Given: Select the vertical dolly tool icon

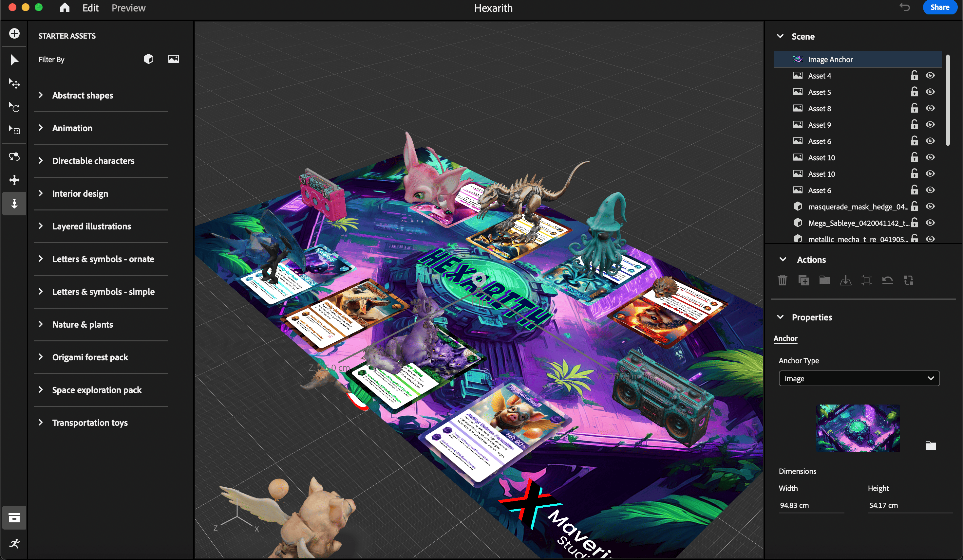Looking at the screenshot, I should pos(14,204).
